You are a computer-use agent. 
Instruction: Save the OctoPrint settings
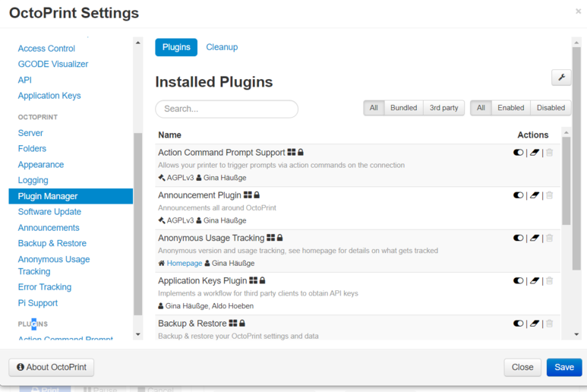click(x=564, y=367)
